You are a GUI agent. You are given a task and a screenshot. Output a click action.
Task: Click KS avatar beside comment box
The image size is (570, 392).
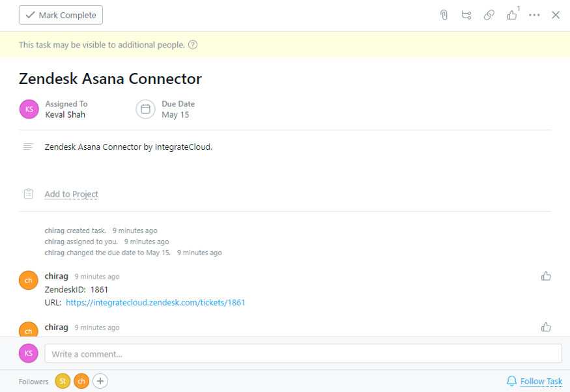[29, 353]
